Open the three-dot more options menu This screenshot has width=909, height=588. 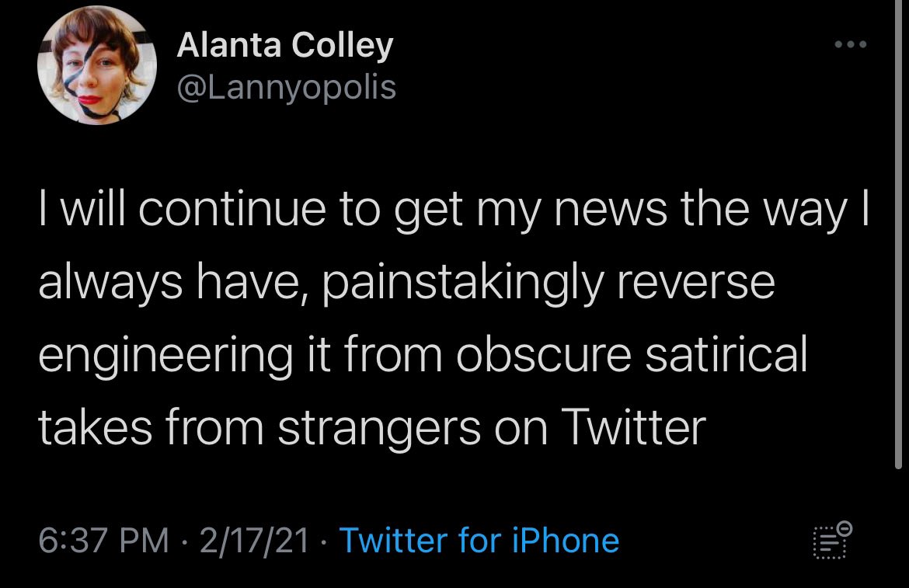tap(849, 44)
